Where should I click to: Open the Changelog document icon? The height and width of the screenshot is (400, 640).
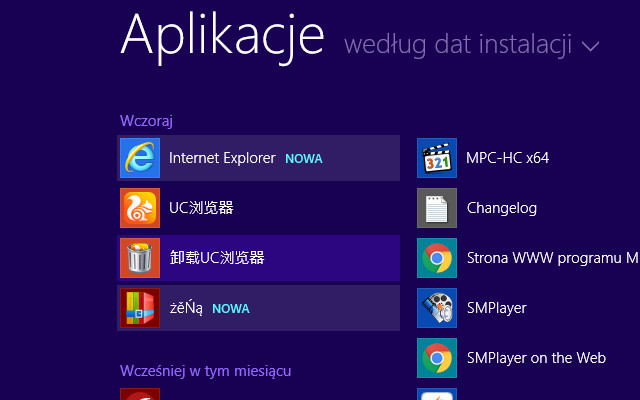[437, 208]
